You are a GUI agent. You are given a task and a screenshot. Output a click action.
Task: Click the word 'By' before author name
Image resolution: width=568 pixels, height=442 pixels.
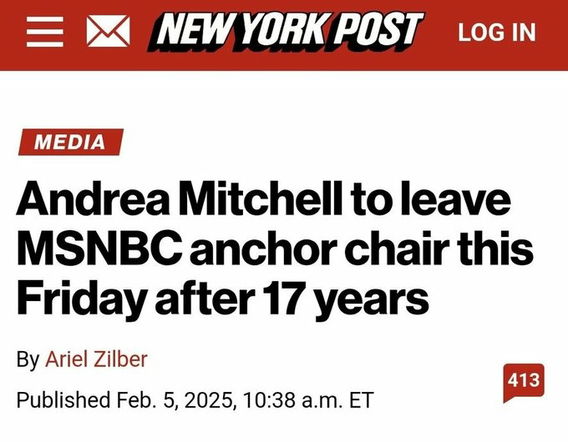click(x=28, y=359)
